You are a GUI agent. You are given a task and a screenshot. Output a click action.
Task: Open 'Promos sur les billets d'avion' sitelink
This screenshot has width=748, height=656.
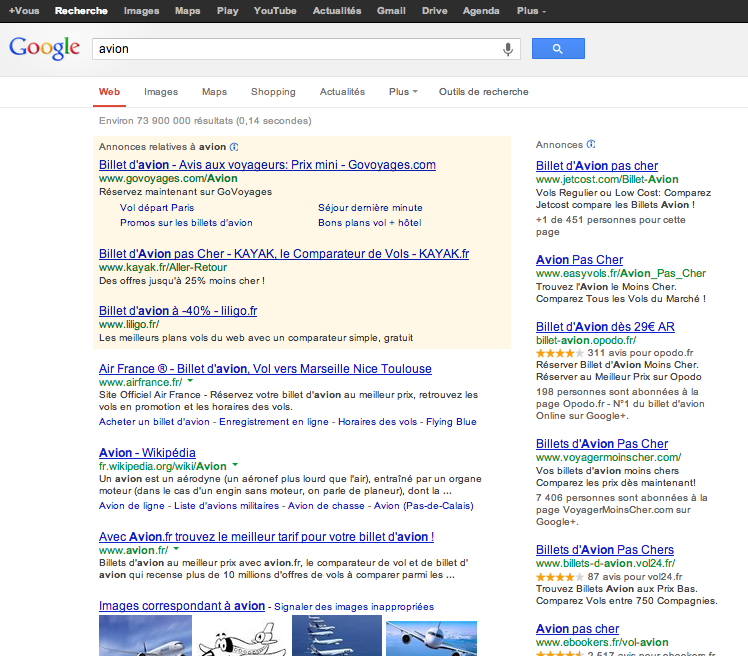(x=186, y=222)
